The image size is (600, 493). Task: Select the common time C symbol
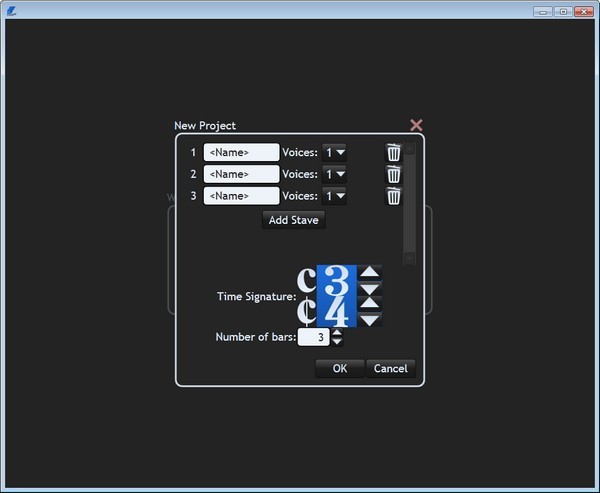click(307, 279)
